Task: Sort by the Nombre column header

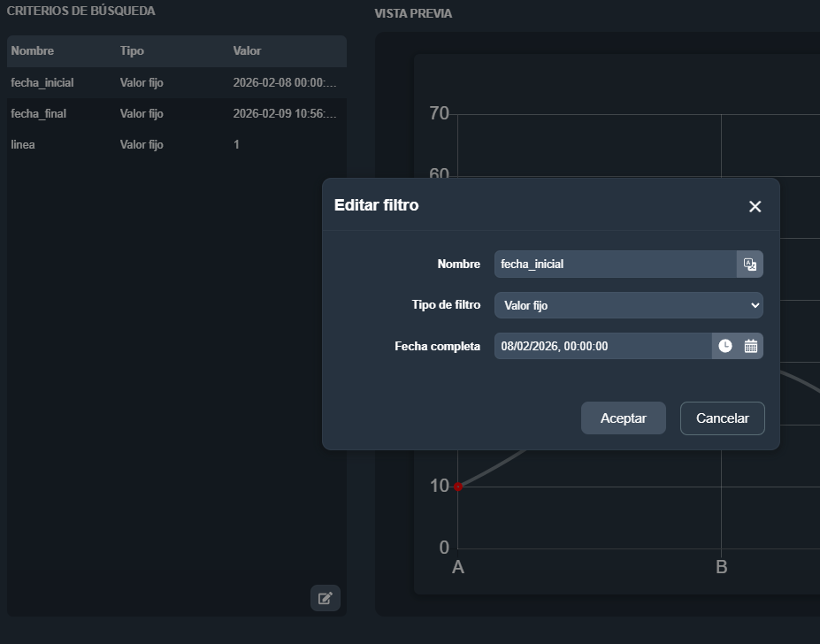Action: (33, 51)
